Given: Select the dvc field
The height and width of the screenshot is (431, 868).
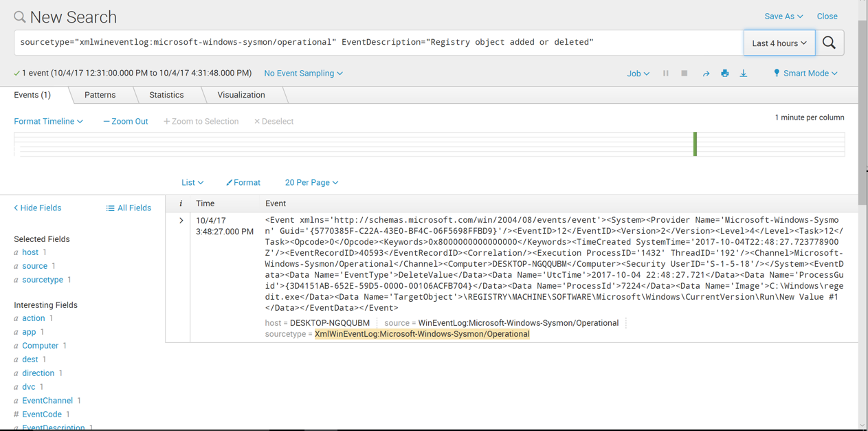Looking at the screenshot, I should [28, 387].
